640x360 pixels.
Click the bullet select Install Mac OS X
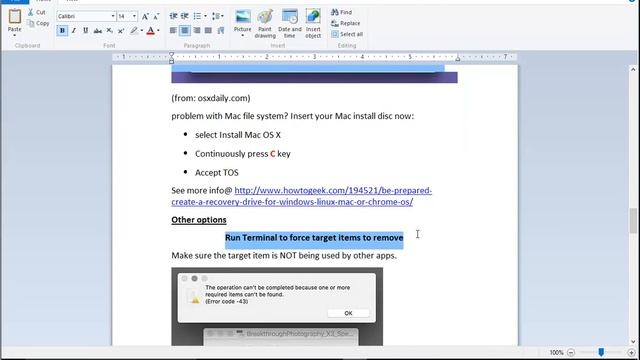[238, 135]
